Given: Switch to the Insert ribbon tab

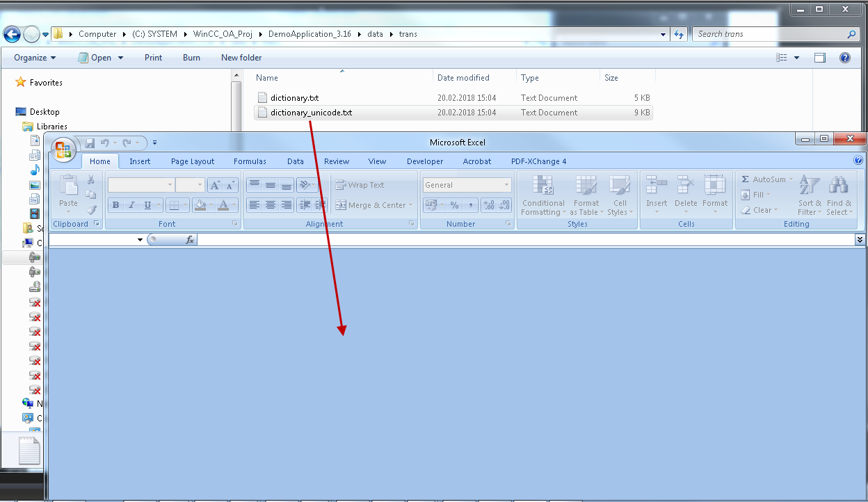Looking at the screenshot, I should coord(140,161).
